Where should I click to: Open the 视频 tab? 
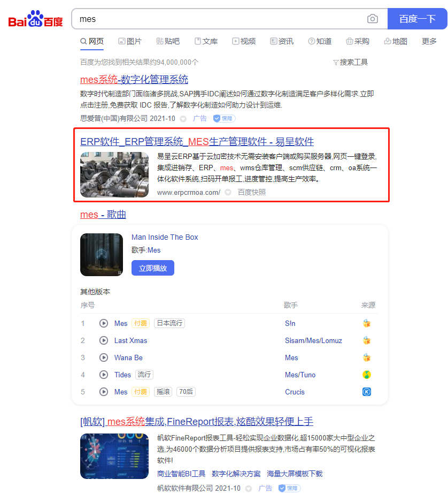click(x=244, y=41)
